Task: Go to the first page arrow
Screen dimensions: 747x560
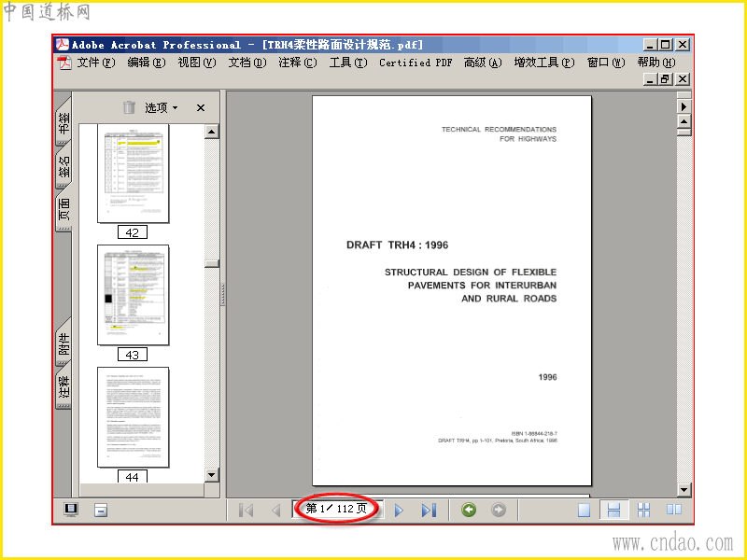Action: click(x=246, y=510)
